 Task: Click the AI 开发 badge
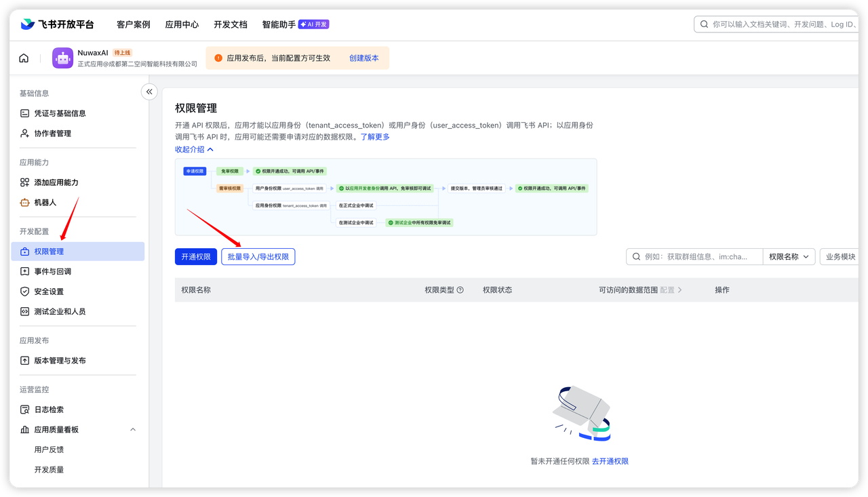(x=313, y=24)
